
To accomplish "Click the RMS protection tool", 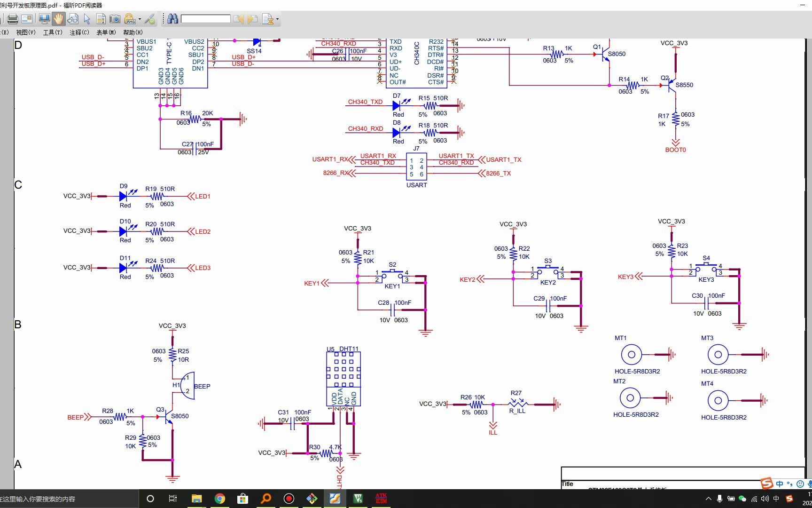I will [130, 19].
